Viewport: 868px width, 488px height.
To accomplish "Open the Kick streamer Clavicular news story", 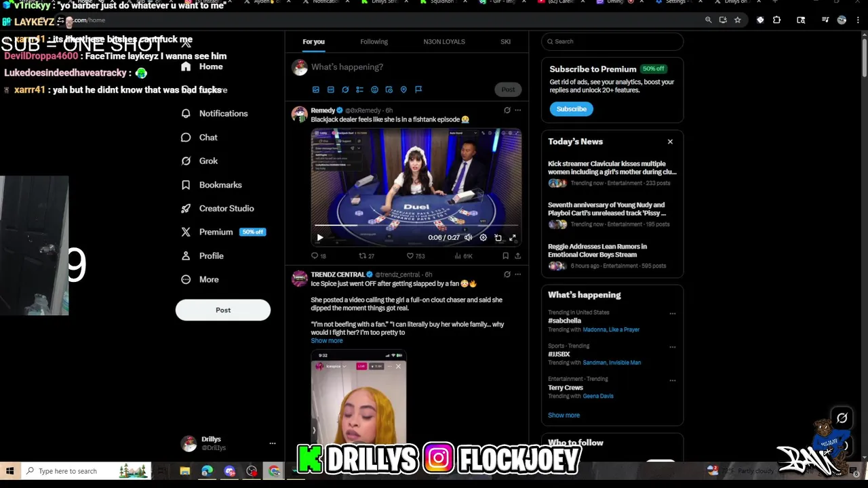I will [612, 174].
